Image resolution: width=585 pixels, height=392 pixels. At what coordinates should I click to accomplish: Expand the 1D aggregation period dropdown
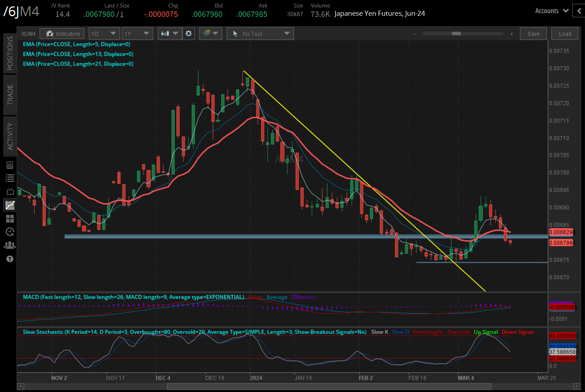coord(104,34)
